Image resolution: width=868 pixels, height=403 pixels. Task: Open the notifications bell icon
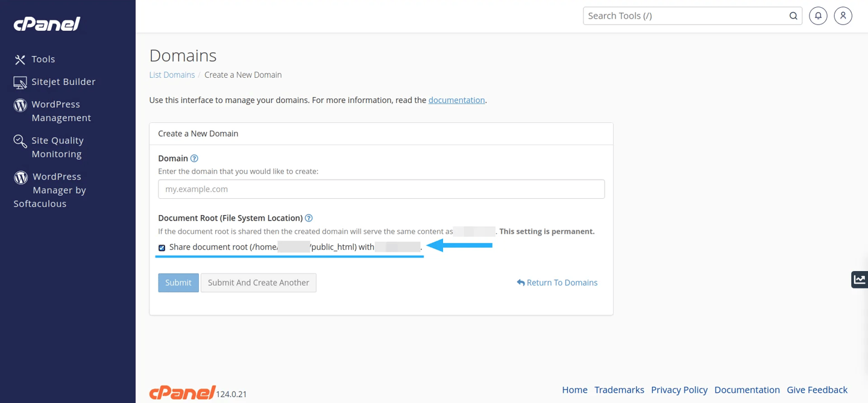coord(818,16)
